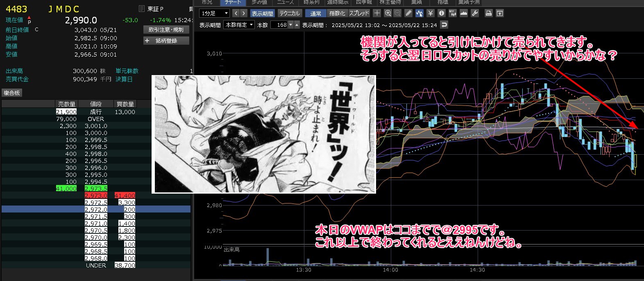Image resolution: width=644 pixels, height=281 pixels.
Task: Toggle the chart pointer mode icon
Action: [x=420, y=13]
